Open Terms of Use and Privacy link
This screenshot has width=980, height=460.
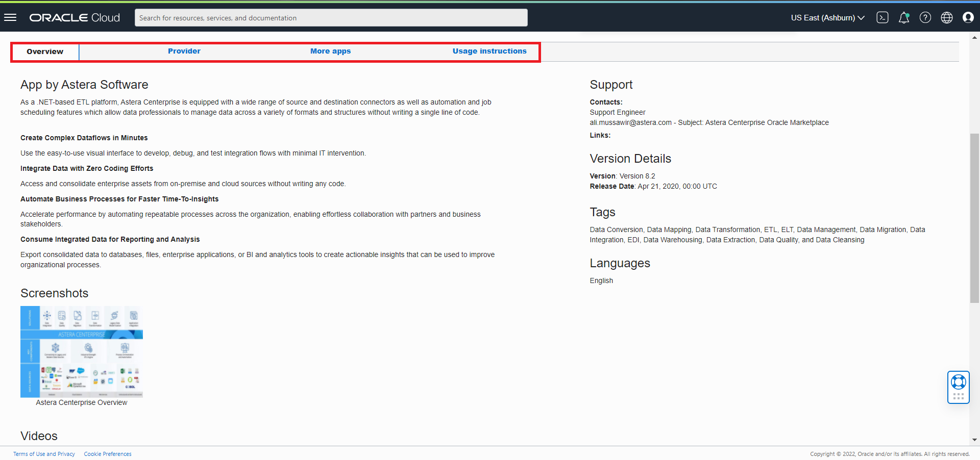point(44,454)
